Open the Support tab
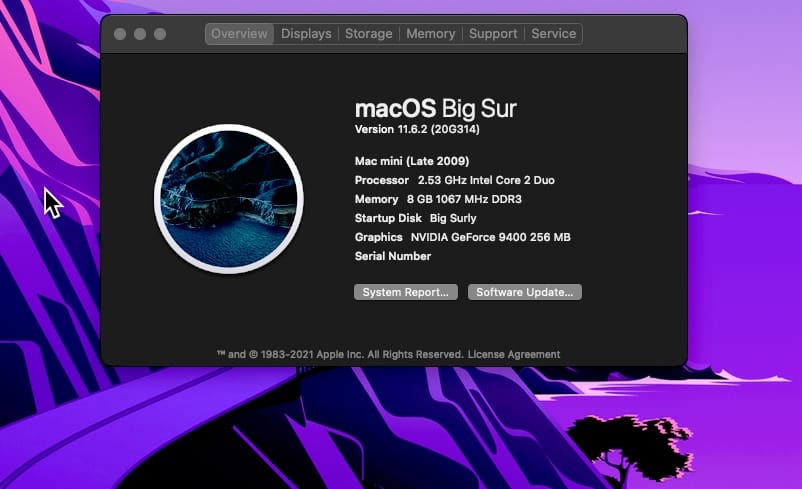 click(x=493, y=34)
